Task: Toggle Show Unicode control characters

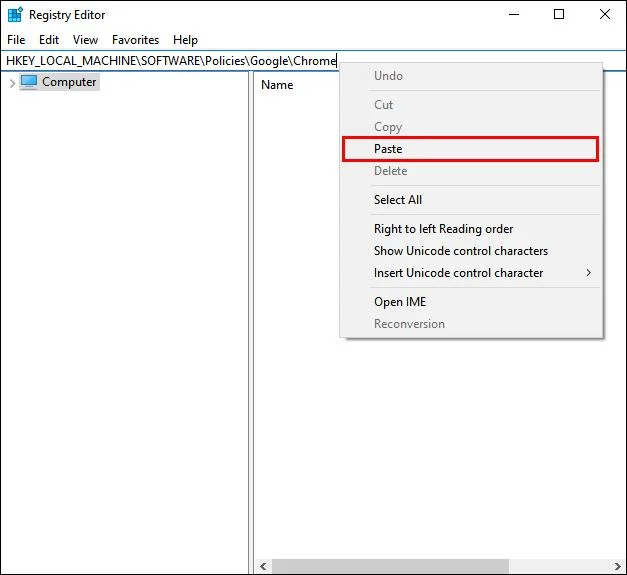Action: [x=470, y=251]
